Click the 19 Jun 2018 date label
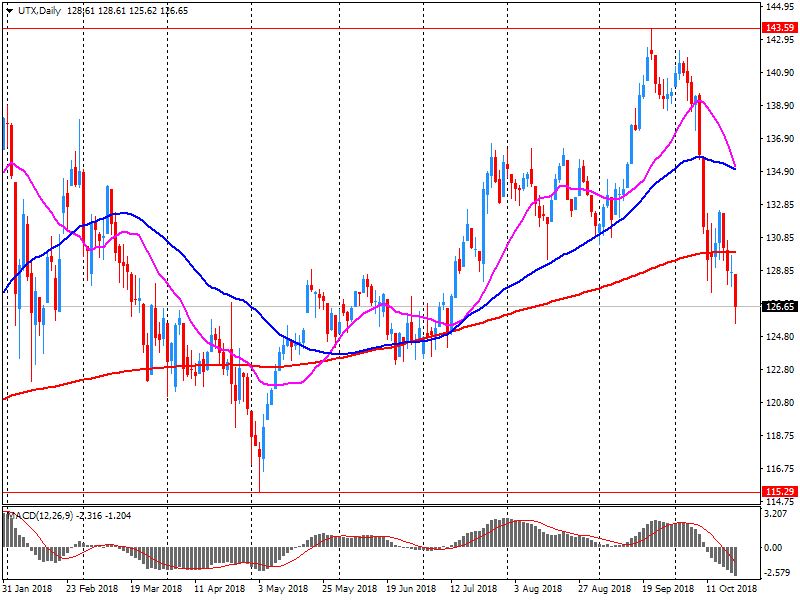 point(411,588)
